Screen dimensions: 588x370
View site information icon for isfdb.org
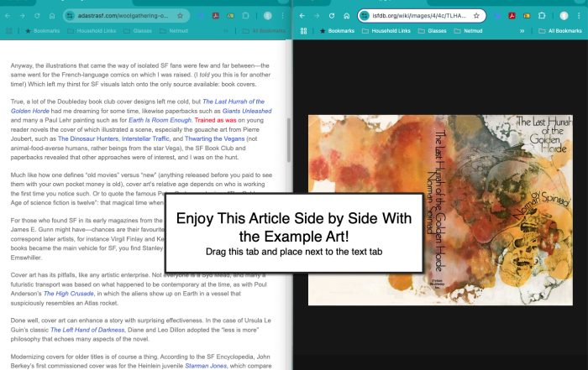[365, 16]
